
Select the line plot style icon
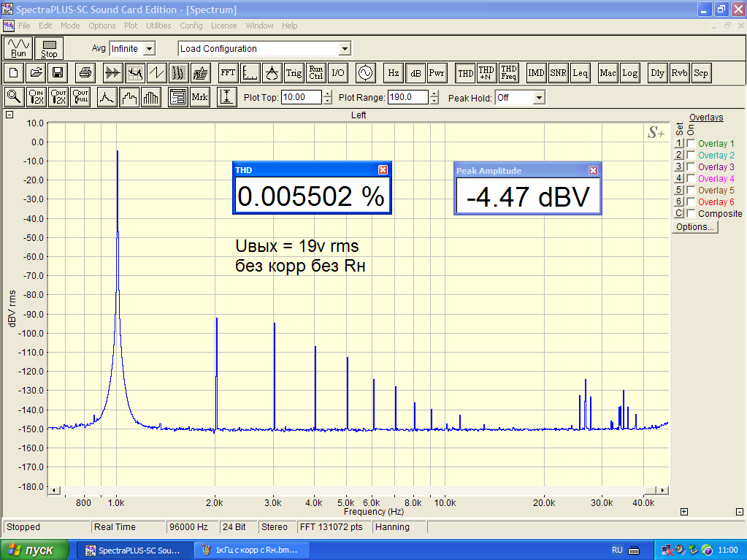click(x=107, y=97)
